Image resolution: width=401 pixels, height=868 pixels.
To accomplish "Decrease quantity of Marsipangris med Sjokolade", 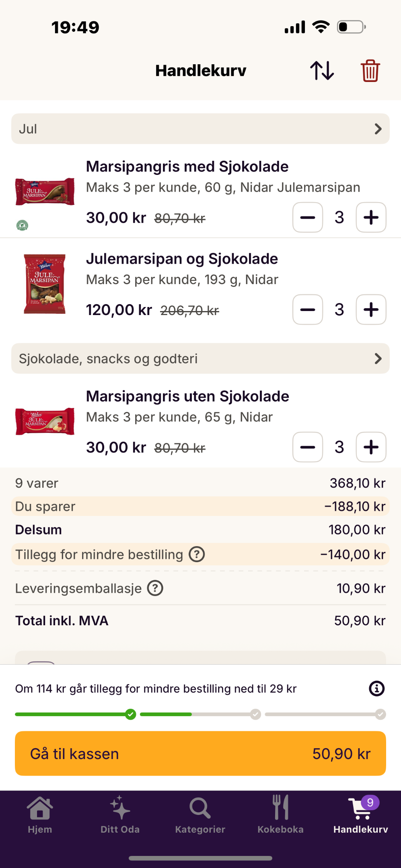I will [x=308, y=217].
